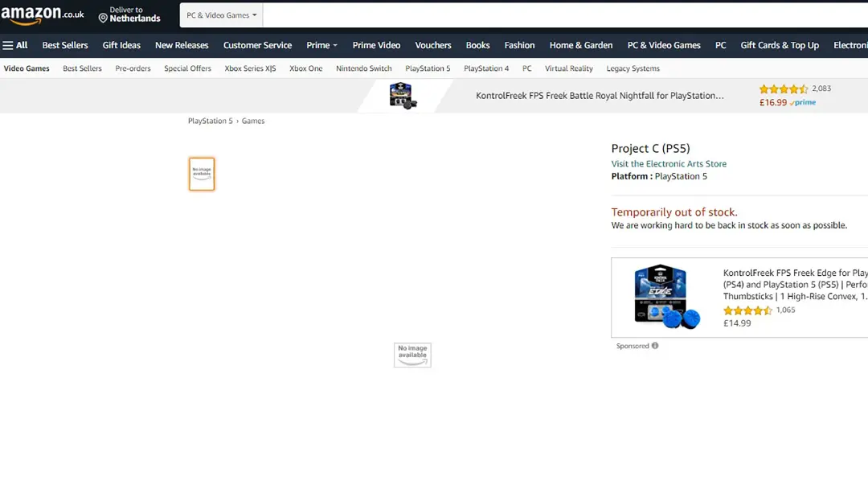Viewport: 868px width, 489px height.
Task: View Special Offers
Action: [x=187, y=68]
